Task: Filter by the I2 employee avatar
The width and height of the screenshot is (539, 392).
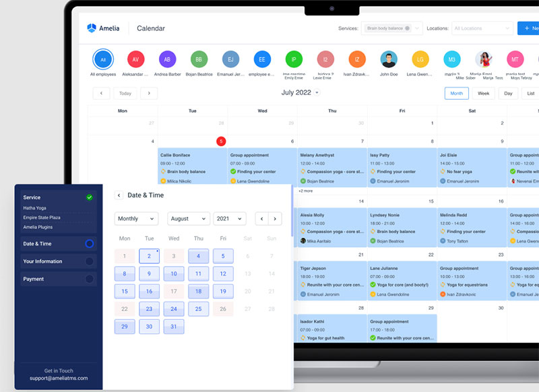Action: pos(325,59)
